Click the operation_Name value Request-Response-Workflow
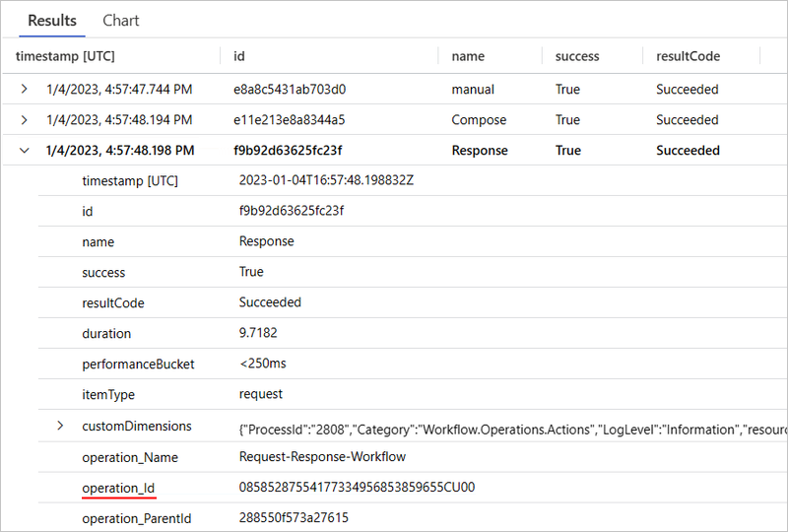Viewport: 788px width, 532px height. click(x=322, y=457)
